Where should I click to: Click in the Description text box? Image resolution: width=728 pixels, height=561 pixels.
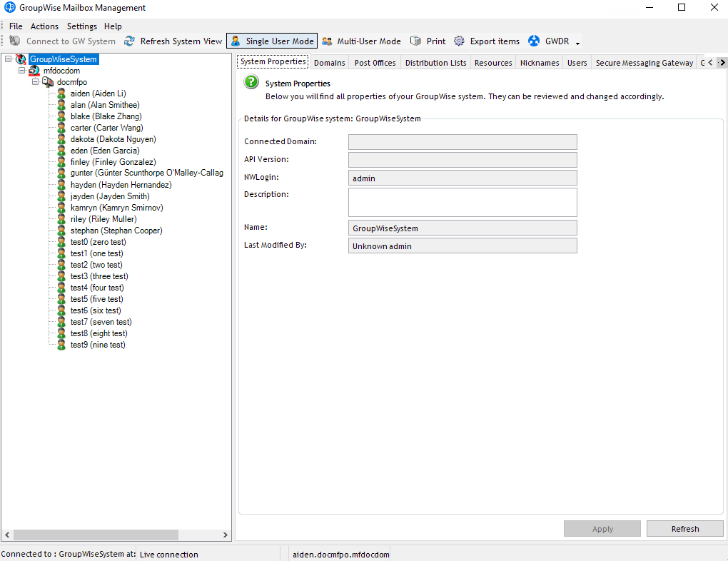tap(462, 202)
